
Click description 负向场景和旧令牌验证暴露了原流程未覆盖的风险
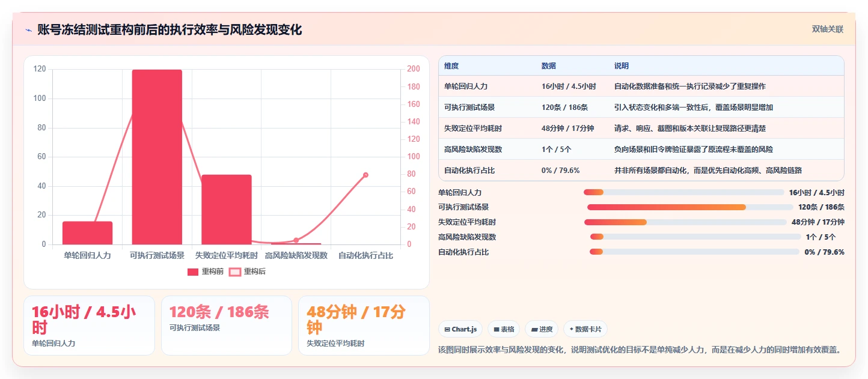(x=694, y=149)
